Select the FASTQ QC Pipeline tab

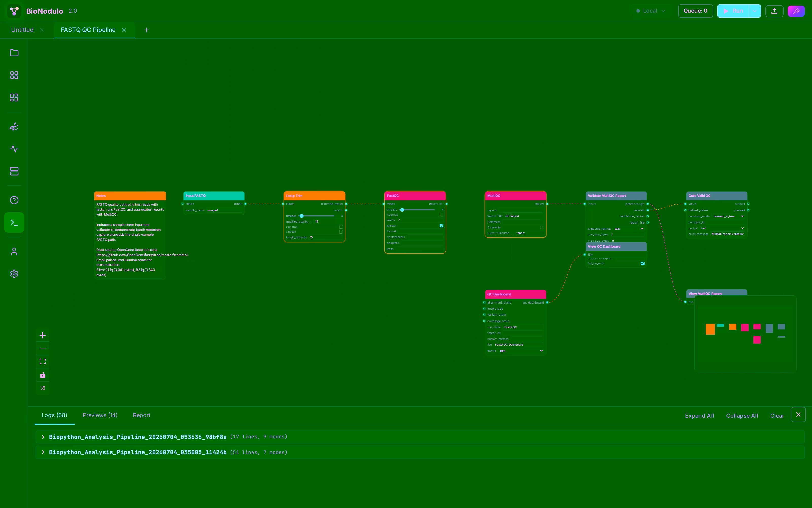click(x=88, y=30)
